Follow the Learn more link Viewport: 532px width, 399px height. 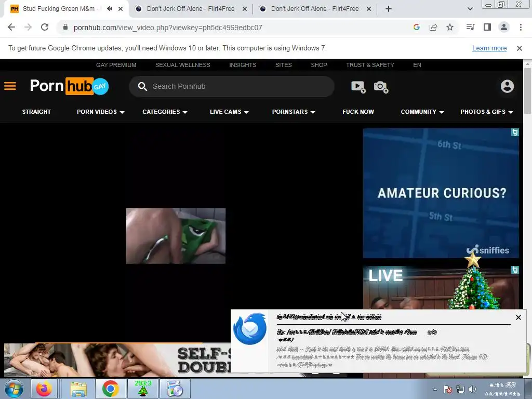point(489,48)
